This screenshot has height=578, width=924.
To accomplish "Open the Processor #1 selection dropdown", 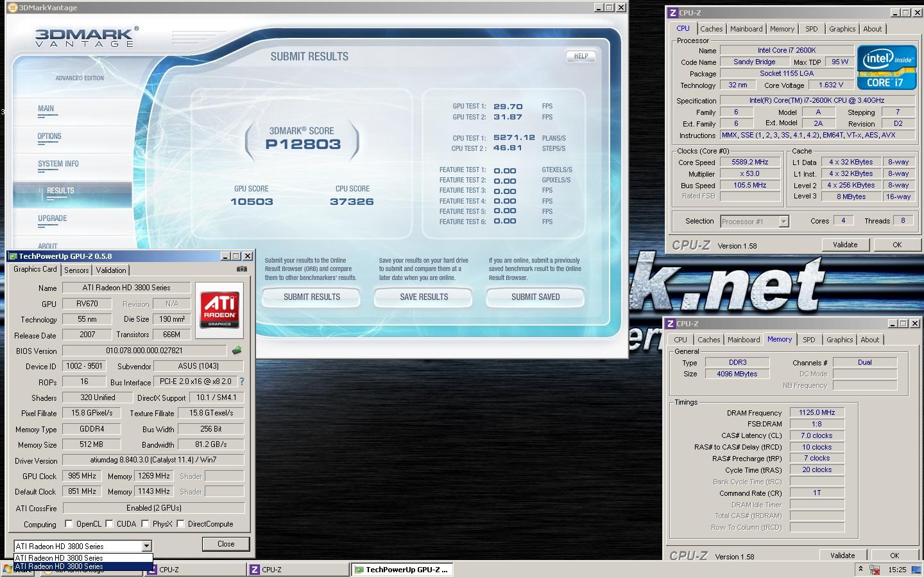I will [783, 222].
